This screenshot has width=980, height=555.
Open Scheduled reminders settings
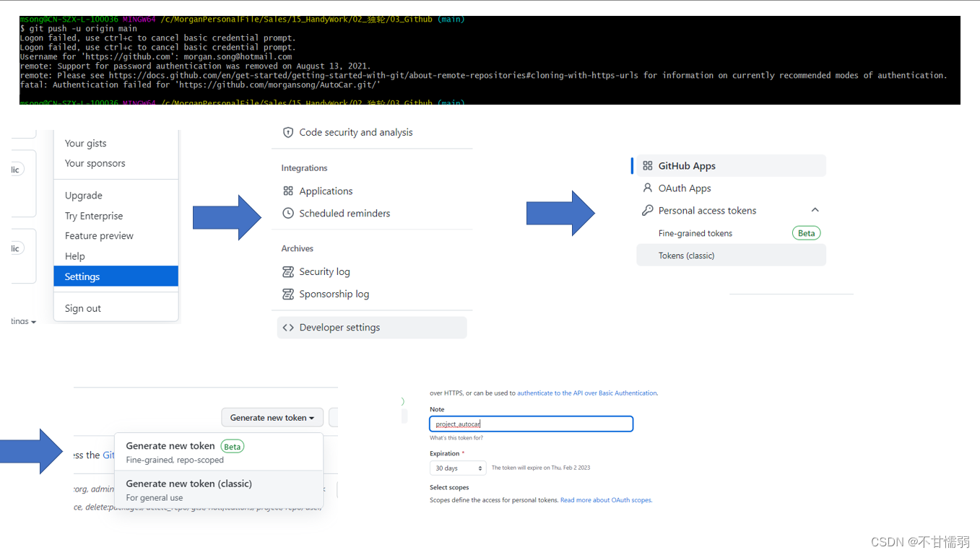344,213
